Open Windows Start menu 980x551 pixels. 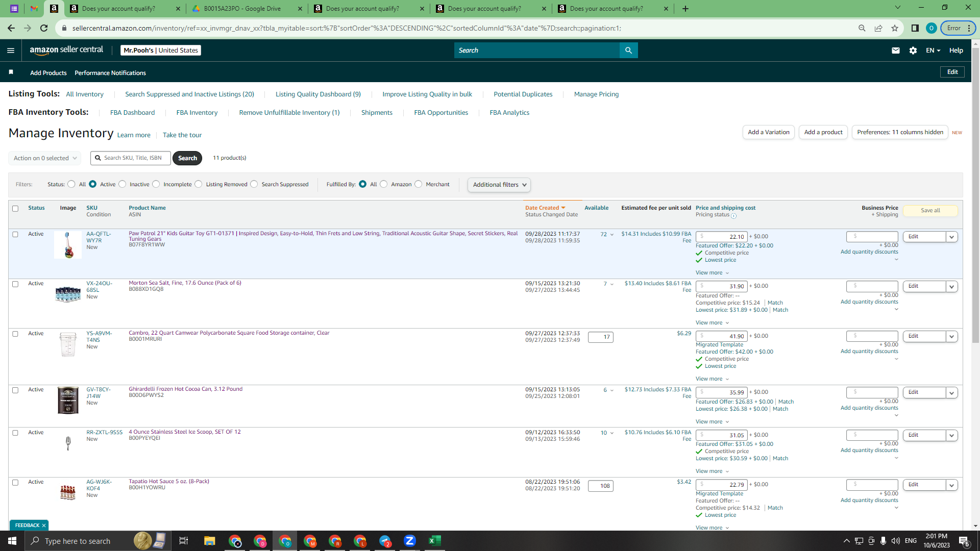(12, 541)
